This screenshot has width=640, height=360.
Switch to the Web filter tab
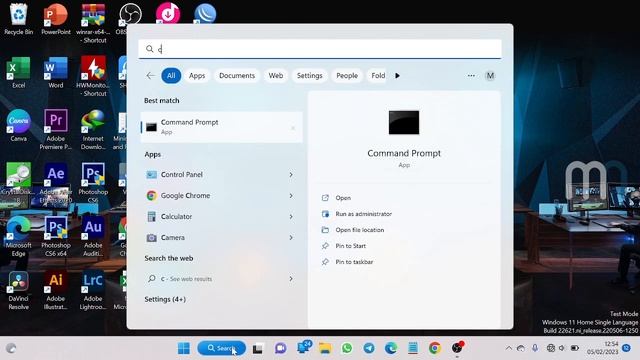276,76
